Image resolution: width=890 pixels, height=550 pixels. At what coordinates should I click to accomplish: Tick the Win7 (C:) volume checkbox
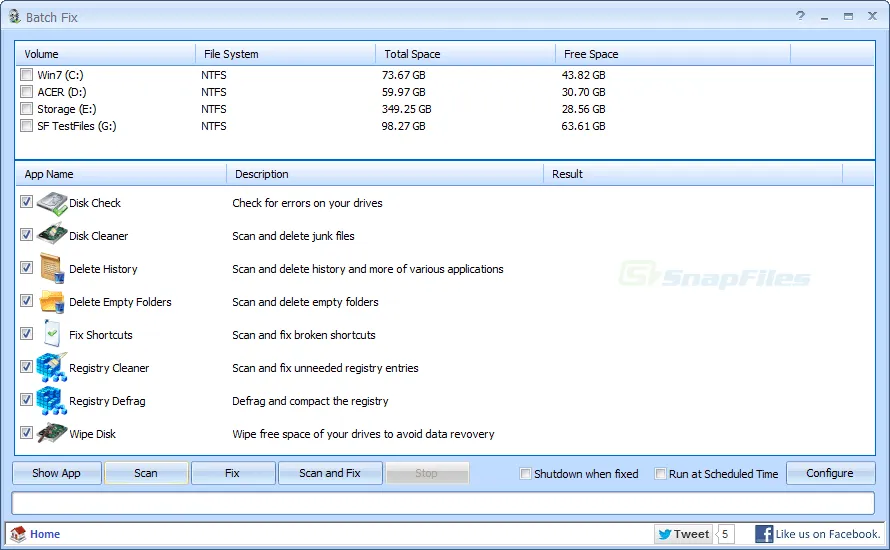[x=26, y=74]
